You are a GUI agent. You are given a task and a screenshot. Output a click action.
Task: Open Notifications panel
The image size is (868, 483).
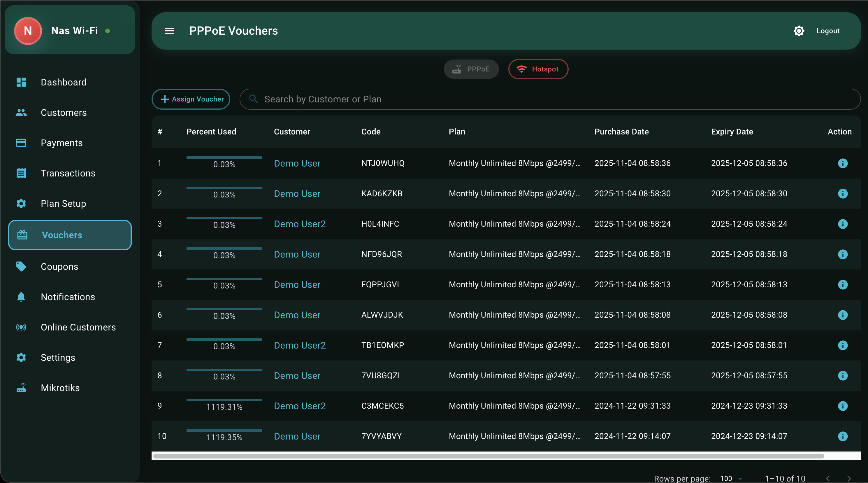tap(68, 297)
